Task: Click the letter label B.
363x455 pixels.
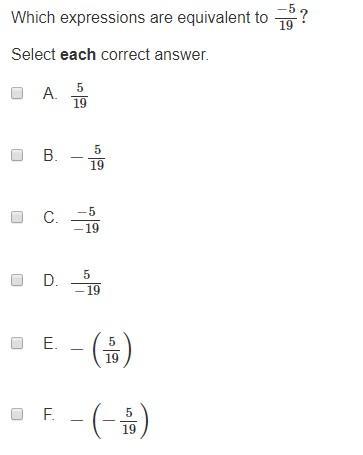Action: click(50, 155)
